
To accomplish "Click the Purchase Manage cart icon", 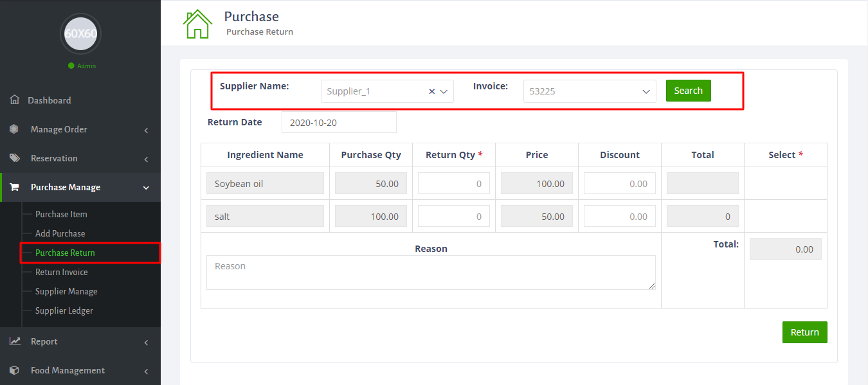I will pos(14,187).
